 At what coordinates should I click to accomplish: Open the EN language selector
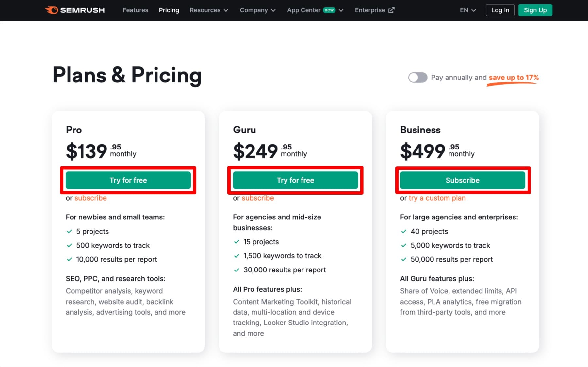[x=467, y=10]
